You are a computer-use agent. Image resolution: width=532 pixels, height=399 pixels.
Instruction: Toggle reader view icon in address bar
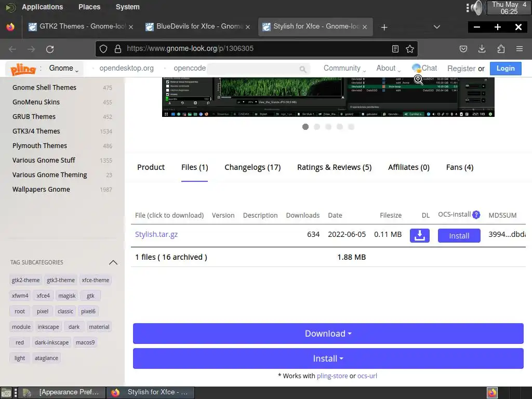[395, 49]
